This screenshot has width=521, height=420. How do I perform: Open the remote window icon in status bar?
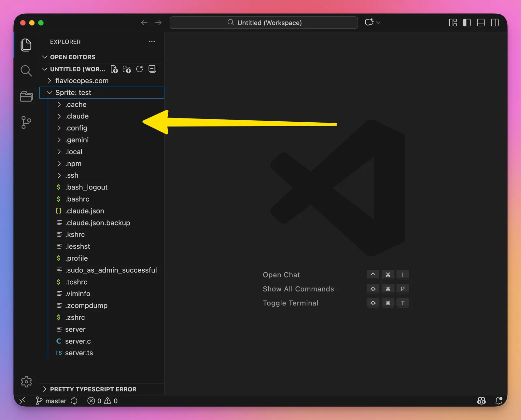coord(22,401)
